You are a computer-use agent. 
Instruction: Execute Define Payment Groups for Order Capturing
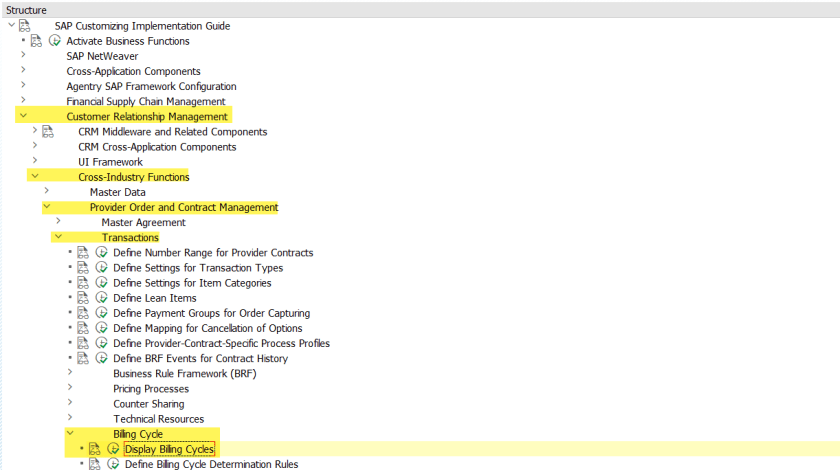(x=101, y=312)
